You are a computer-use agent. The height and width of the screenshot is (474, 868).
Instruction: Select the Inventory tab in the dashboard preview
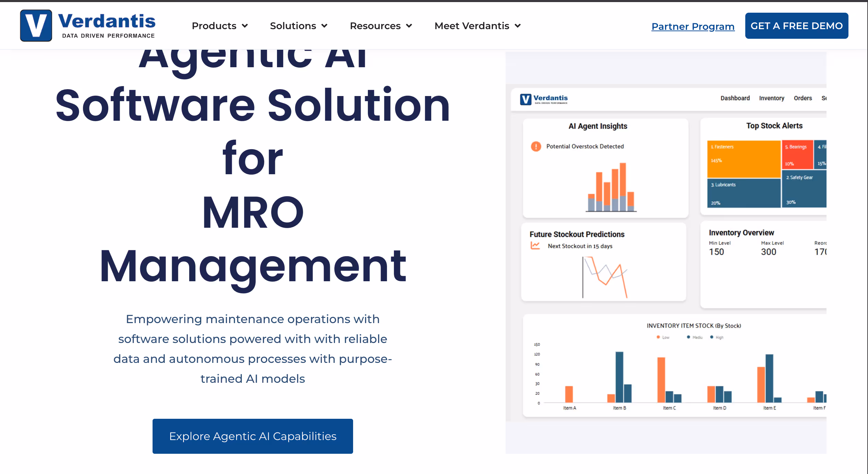point(771,98)
